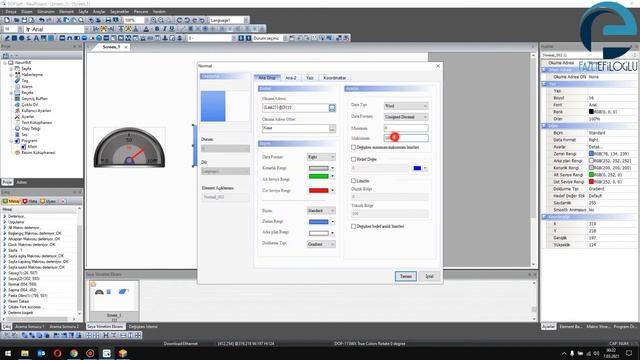Open the Element menu
Screen dimensions: 640x360
point(66,11)
